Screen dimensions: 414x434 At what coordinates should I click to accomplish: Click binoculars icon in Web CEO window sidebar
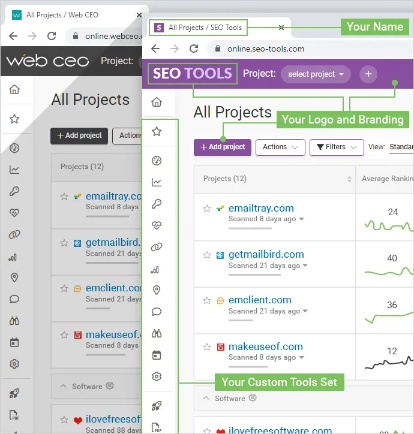coord(14,321)
